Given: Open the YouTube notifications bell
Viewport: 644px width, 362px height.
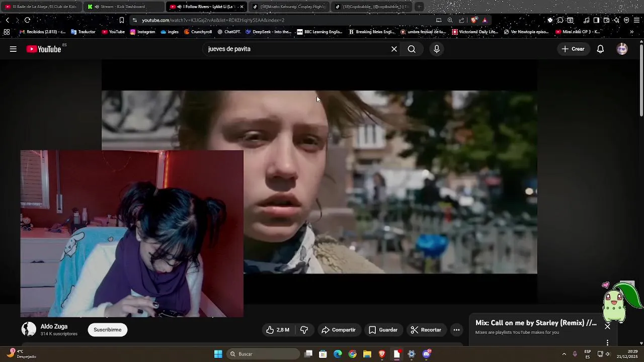Looking at the screenshot, I should point(600,49).
